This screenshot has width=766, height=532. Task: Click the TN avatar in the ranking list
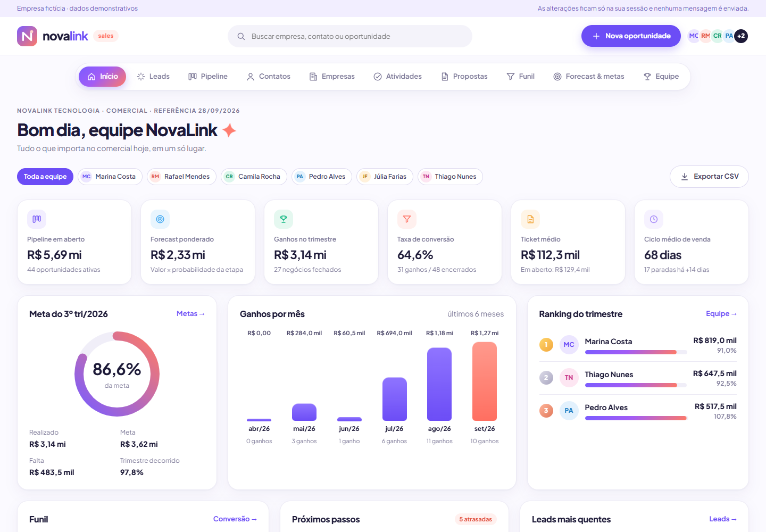[569, 378]
